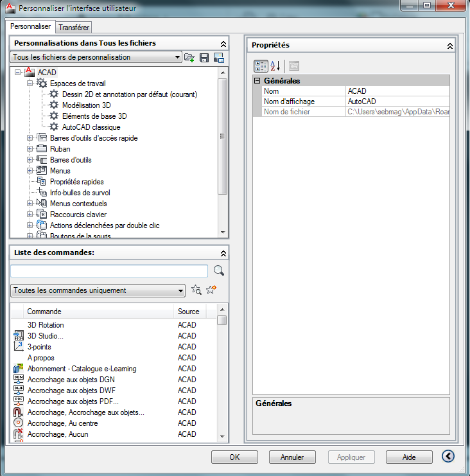470x476 pixels.
Task: Select 'AutoCAD classique' workspace in tree
Action: pos(91,127)
